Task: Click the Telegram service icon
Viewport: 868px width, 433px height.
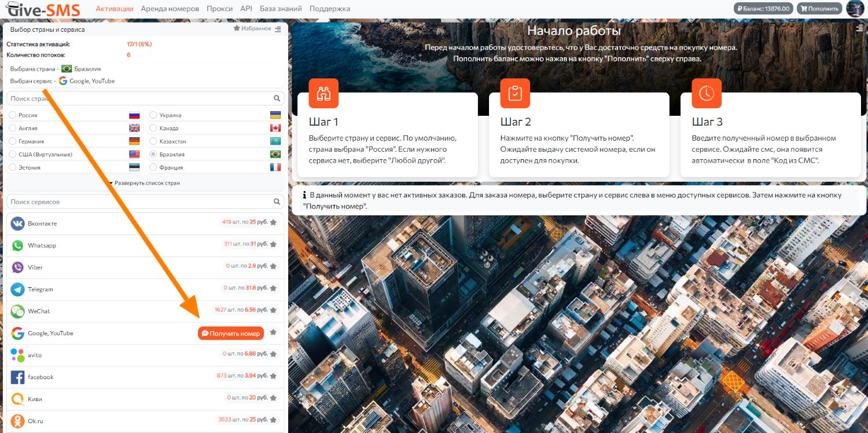Action: pyautogui.click(x=18, y=289)
